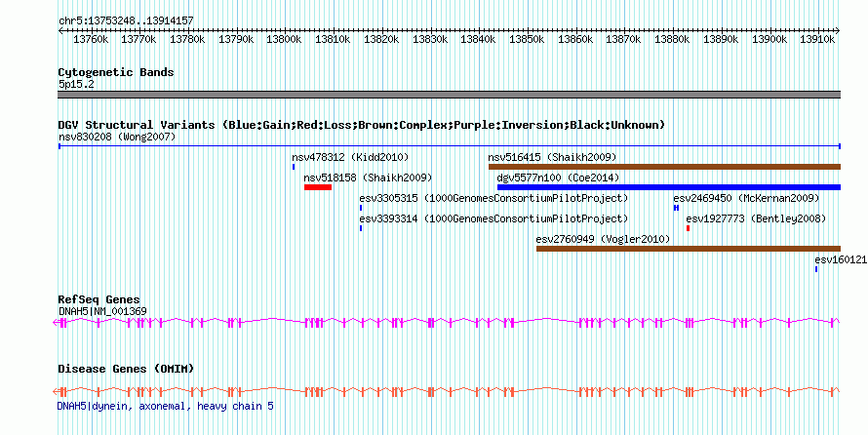Screen dimensions: 868x435
Task: Click the 13770k ruler tick label
Action: click(138, 39)
